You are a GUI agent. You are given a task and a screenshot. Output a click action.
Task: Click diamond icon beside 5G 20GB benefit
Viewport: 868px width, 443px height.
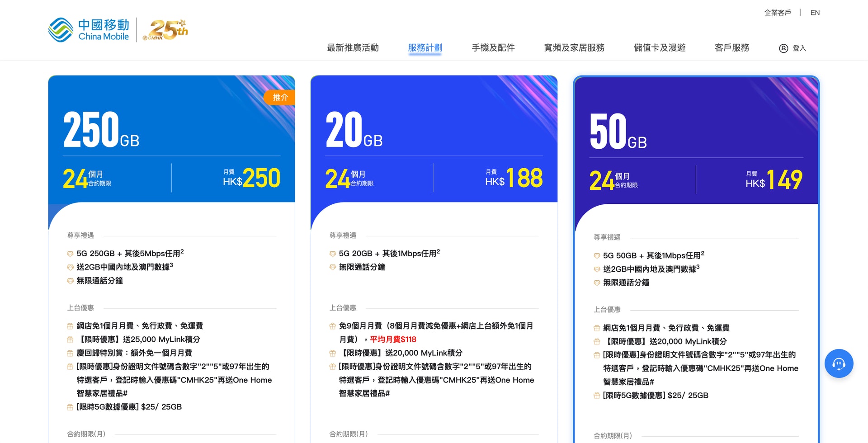[333, 254]
